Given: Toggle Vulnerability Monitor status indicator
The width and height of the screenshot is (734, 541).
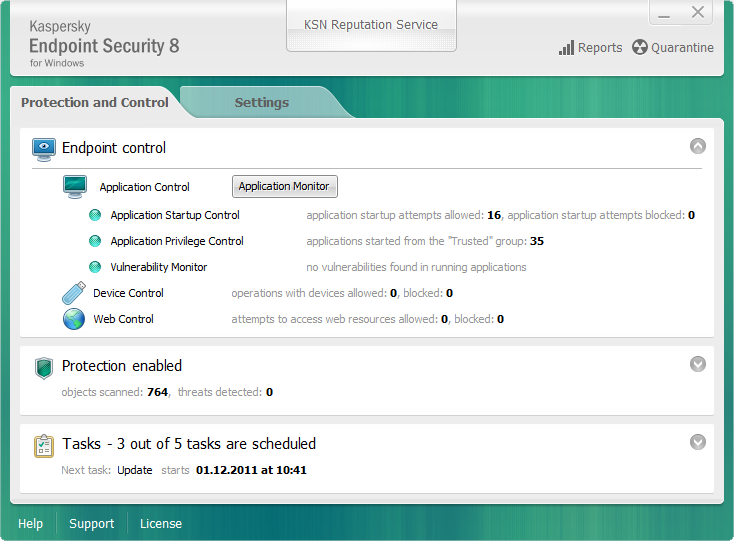Looking at the screenshot, I should click(x=95, y=267).
